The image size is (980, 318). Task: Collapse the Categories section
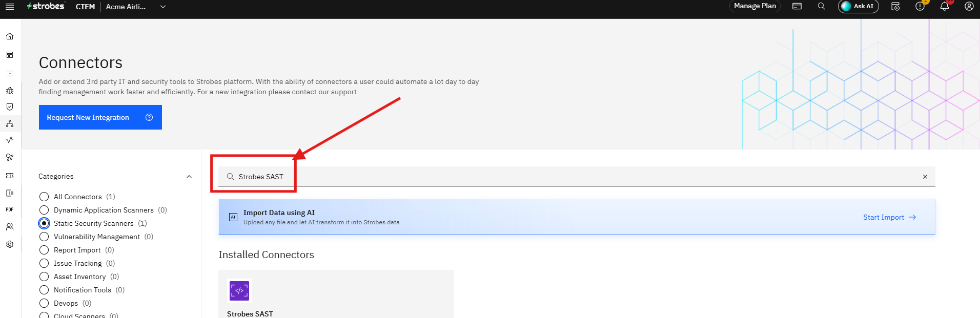(189, 177)
